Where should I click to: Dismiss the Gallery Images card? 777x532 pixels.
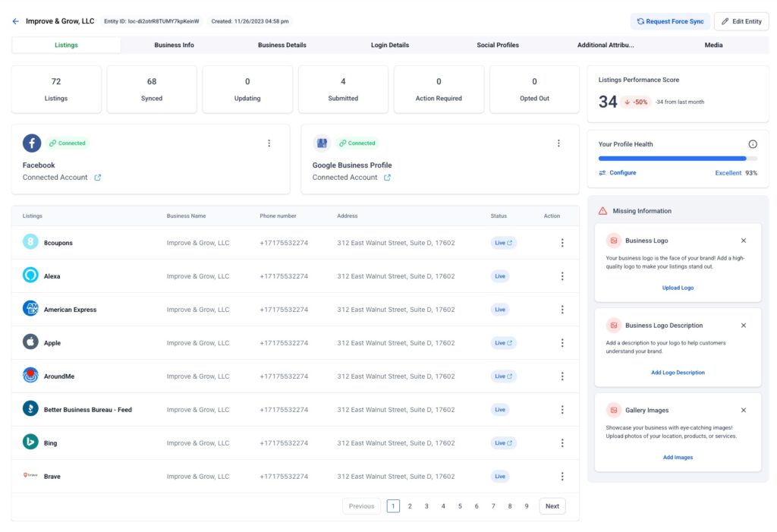pos(743,410)
